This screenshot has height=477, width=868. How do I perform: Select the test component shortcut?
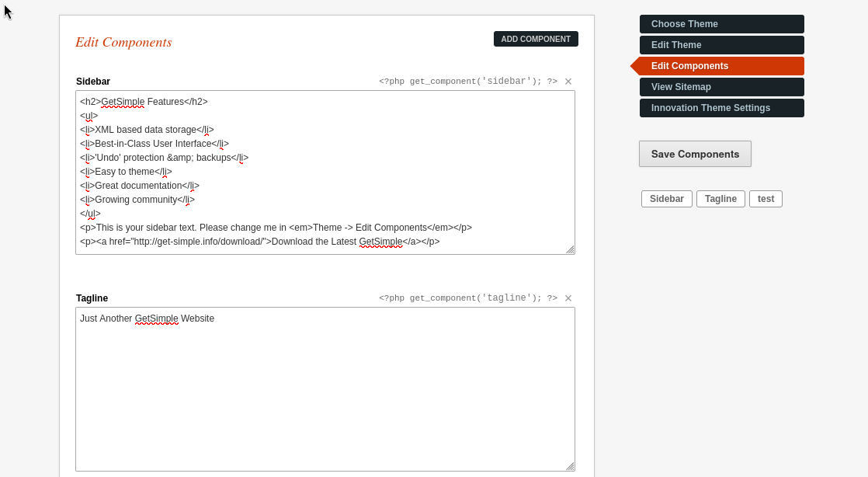click(x=766, y=198)
